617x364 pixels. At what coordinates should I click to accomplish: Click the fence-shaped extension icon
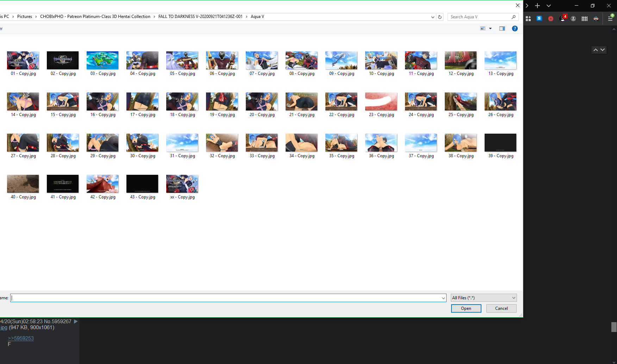tap(585, 19)
